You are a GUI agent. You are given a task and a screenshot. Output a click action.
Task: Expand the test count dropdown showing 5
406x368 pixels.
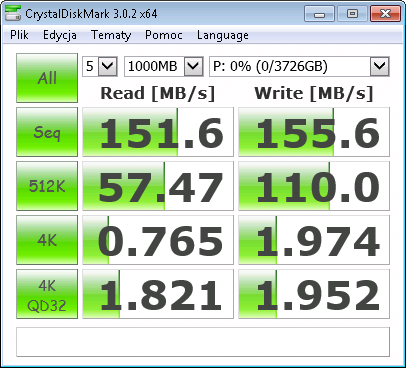100,66
